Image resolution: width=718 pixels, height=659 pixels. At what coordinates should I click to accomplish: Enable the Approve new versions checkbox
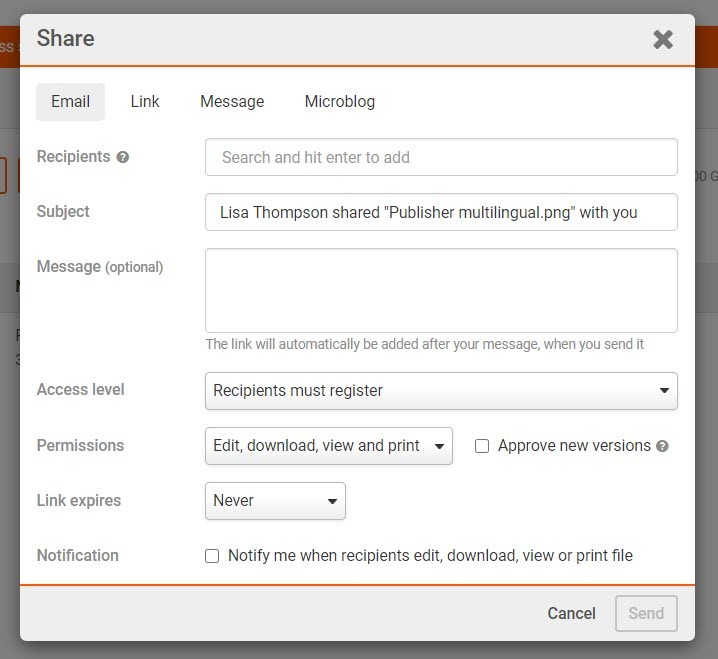click(482, 446)
